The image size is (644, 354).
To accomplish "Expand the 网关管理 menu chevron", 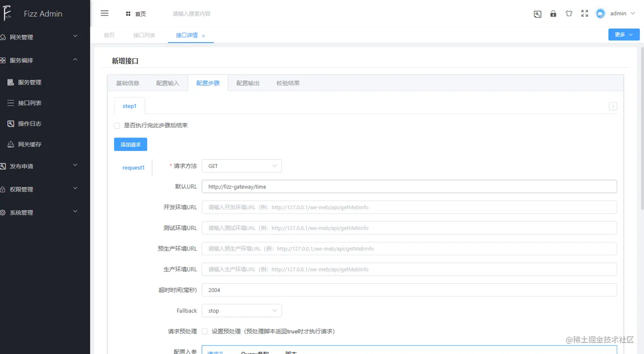I will tap(75, 36).
